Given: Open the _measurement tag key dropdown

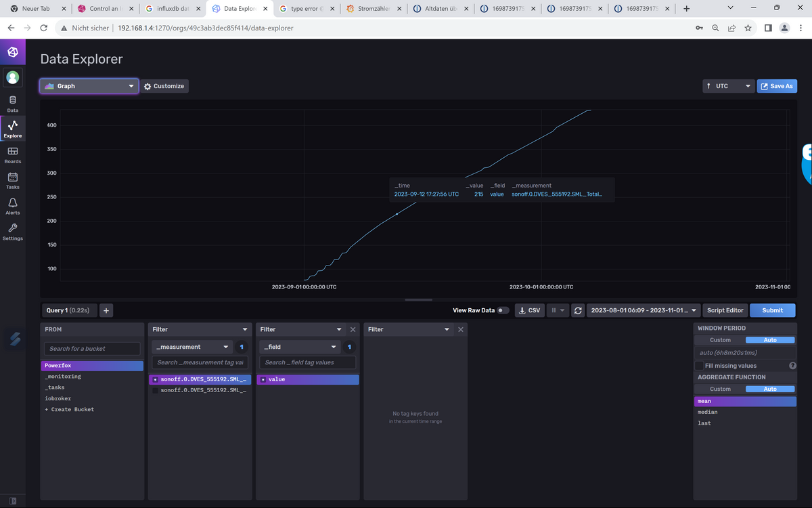Looking at the screenshot, I should click(193, 347).
